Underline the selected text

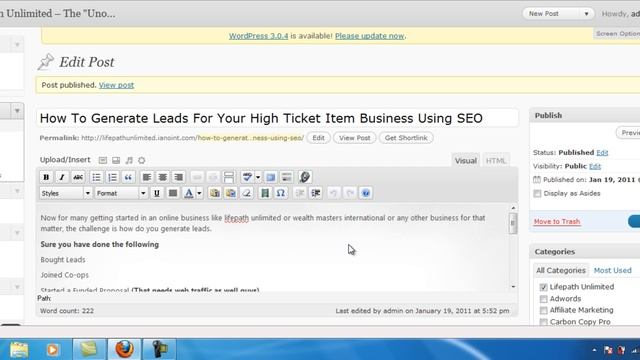pyautogui.click(x=157, y=193)
